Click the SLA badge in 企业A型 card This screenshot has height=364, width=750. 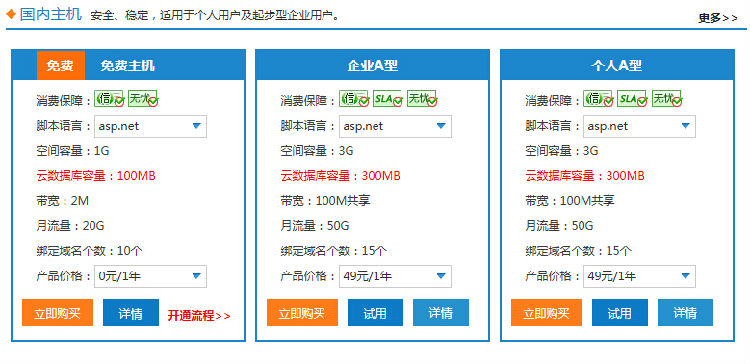388,99
